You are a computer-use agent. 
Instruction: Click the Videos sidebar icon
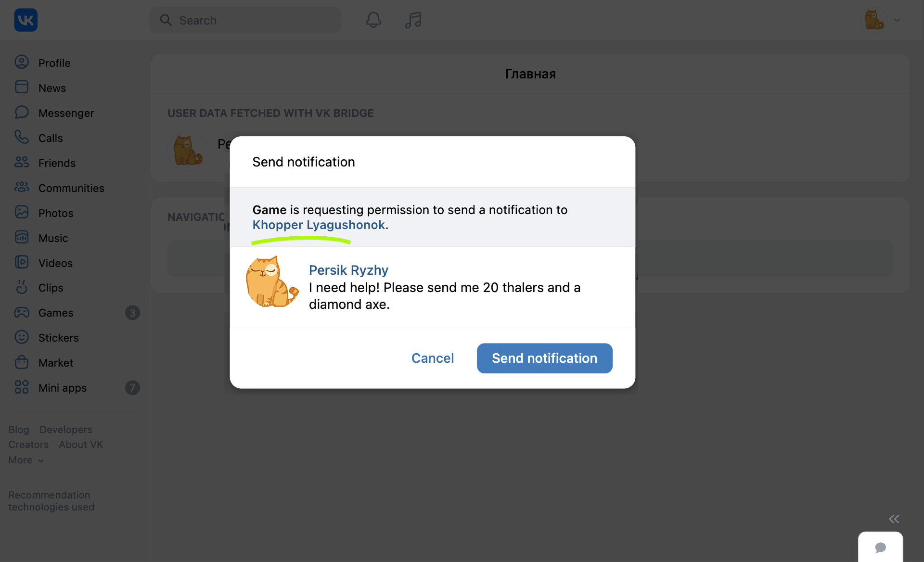[22, 263]
